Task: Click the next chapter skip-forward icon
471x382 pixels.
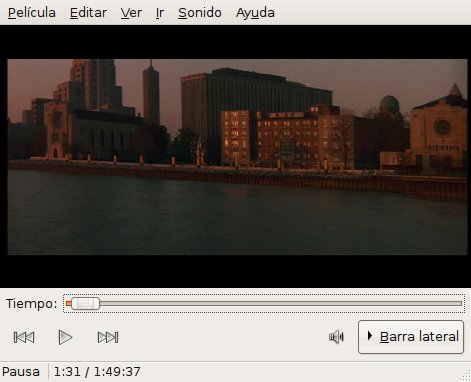Action: coord(108,337)
